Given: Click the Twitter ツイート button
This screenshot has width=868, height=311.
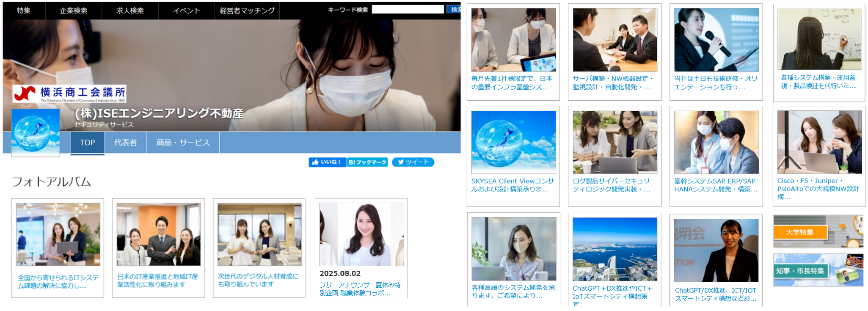Looking at the screenshot, I should [x=413, y=162].
